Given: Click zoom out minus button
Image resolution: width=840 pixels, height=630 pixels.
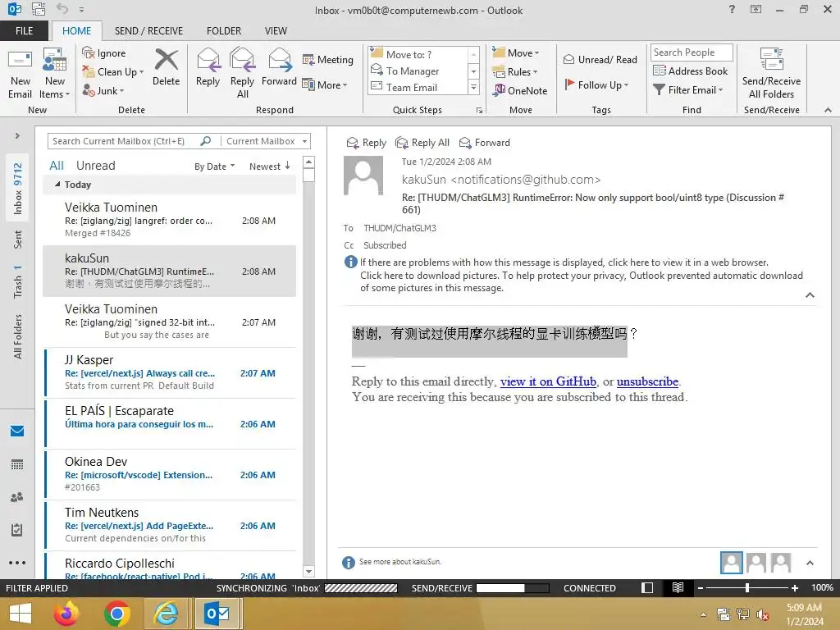Looking at the screenshot, I should [x=701, y=588].
